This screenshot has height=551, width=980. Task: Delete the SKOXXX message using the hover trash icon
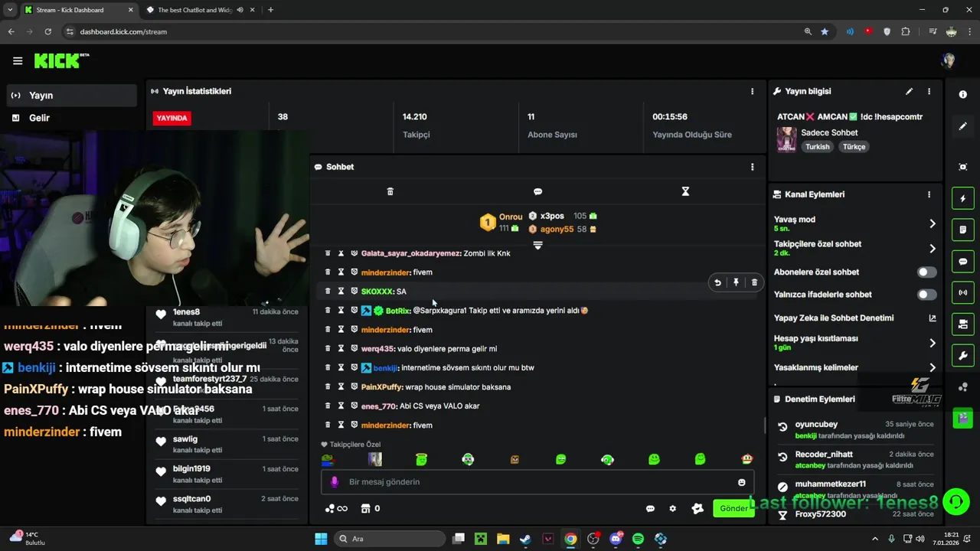tap(754, 282)
